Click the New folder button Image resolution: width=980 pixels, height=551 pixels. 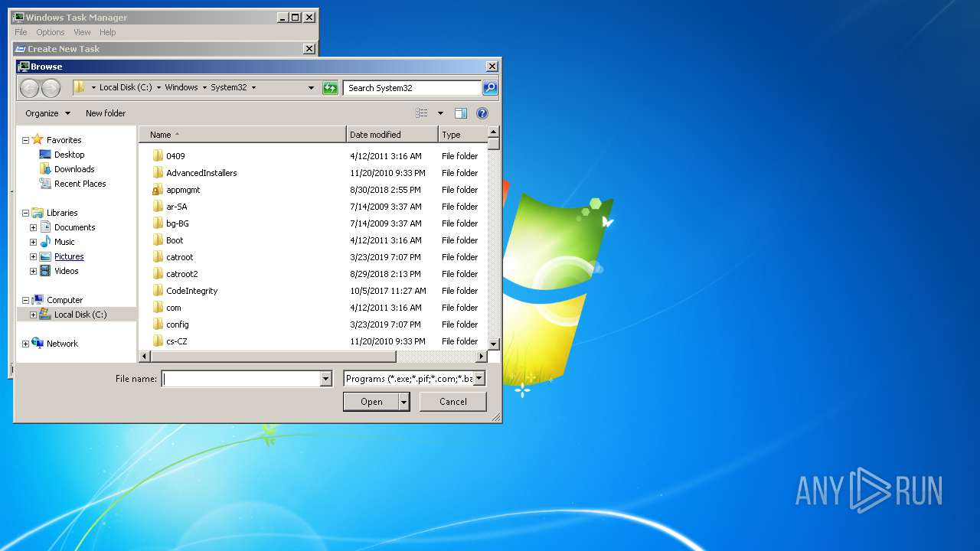106,113
